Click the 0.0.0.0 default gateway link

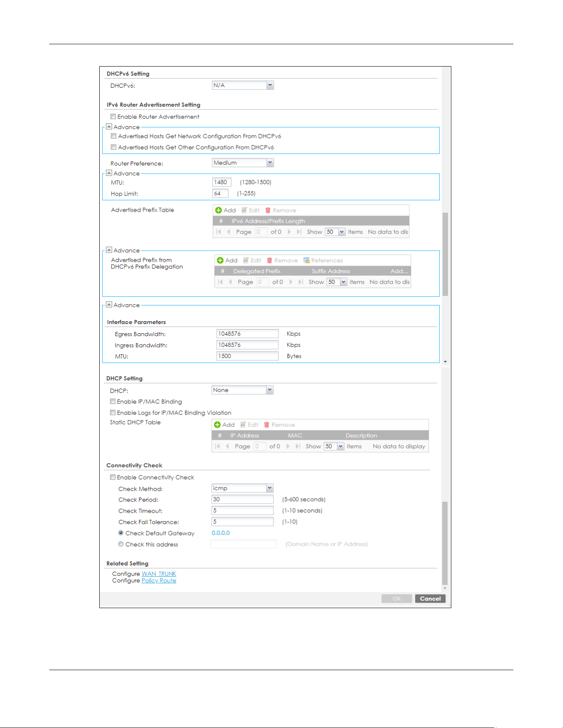pos(220,533)
